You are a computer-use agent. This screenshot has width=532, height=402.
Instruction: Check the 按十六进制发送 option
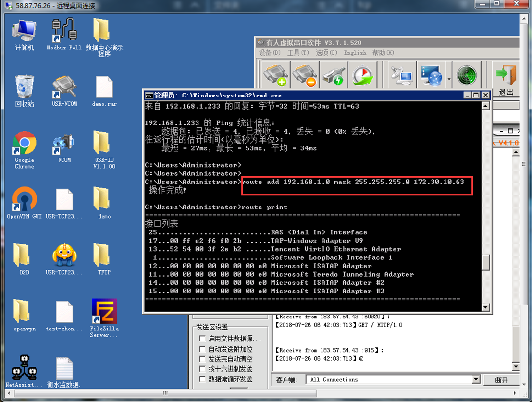202,369
